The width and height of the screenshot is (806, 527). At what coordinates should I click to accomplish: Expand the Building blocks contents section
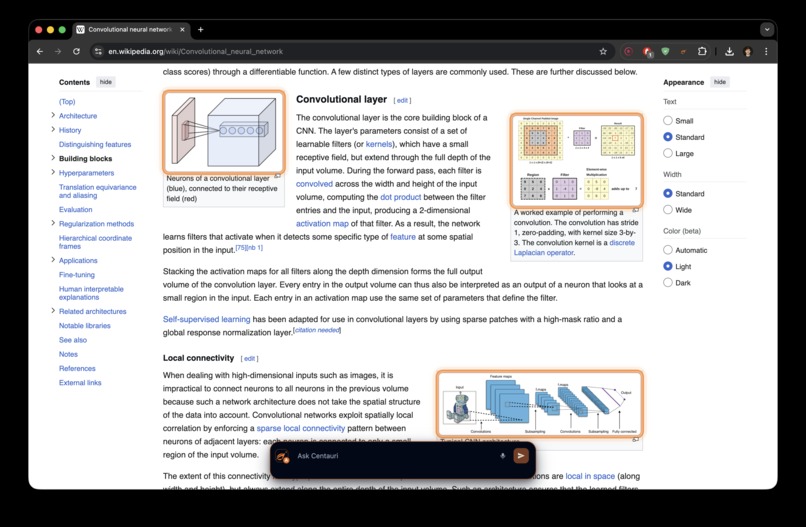click(x=53, y=158)
